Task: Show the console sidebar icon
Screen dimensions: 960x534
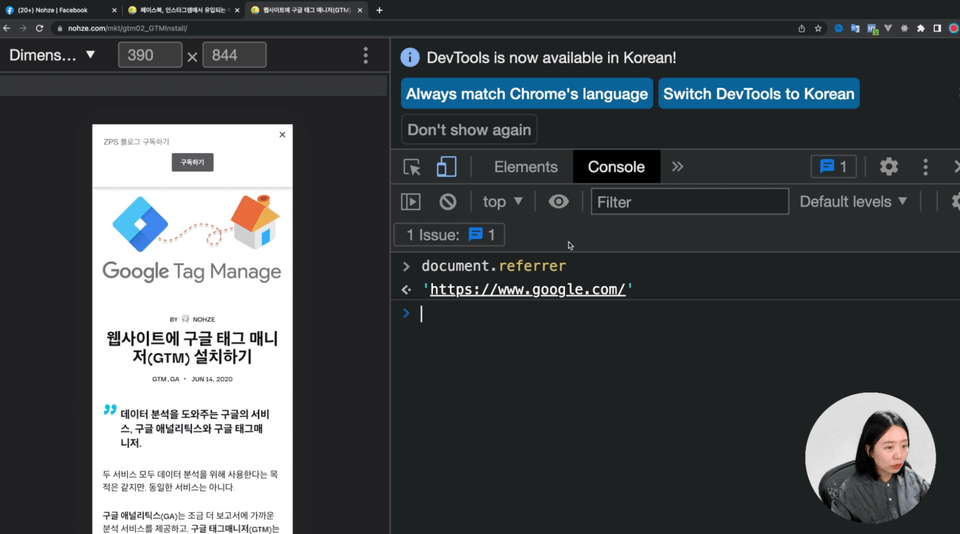Action: click(x=410, y=201)
